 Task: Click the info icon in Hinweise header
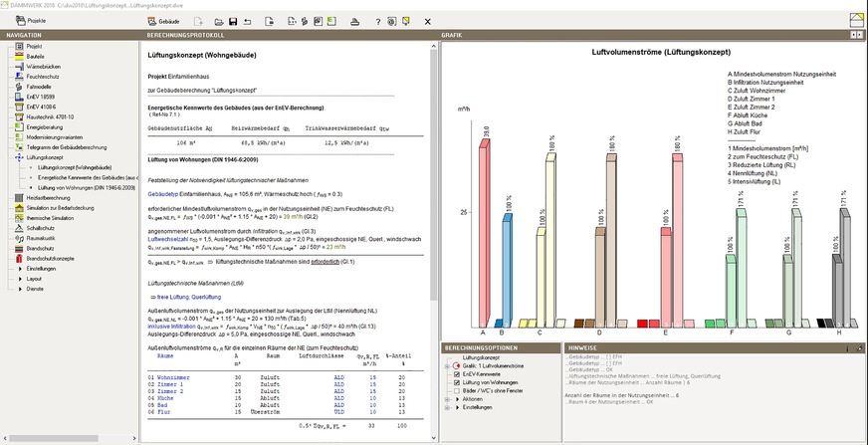click(847, 348)
